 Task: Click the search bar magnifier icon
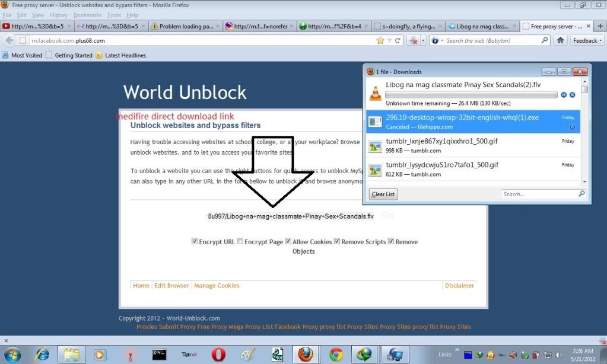pos(545,40)
